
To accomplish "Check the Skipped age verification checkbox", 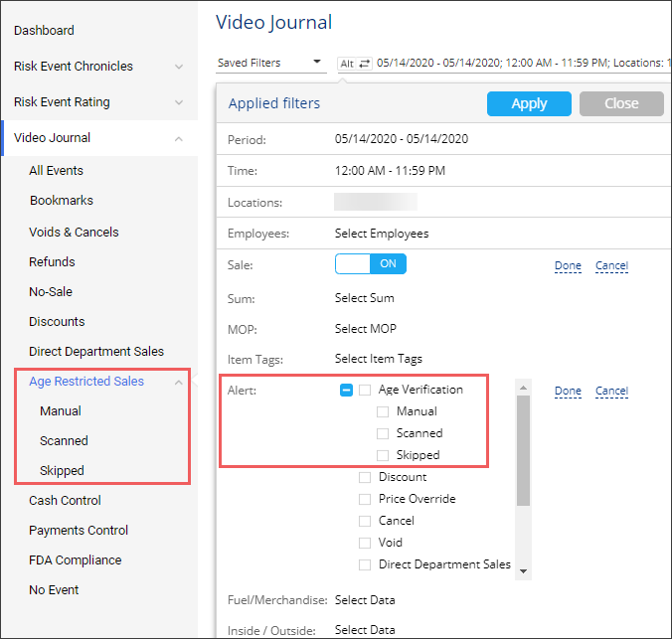I will 383,455.
